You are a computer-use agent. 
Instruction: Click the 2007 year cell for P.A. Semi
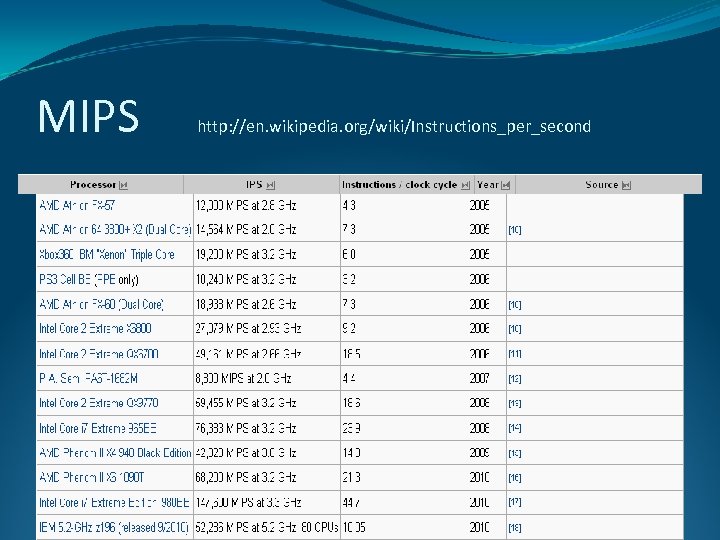click(x=479, y=378)
